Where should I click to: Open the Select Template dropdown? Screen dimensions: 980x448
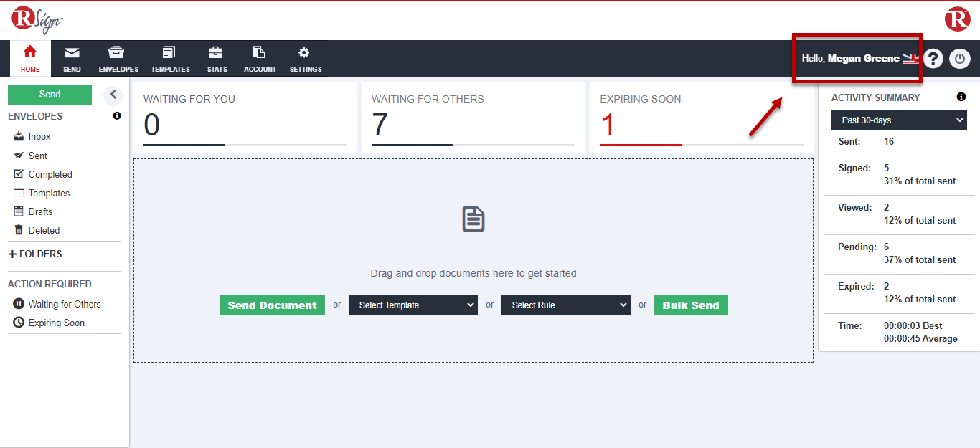click(x=413, y=305)
